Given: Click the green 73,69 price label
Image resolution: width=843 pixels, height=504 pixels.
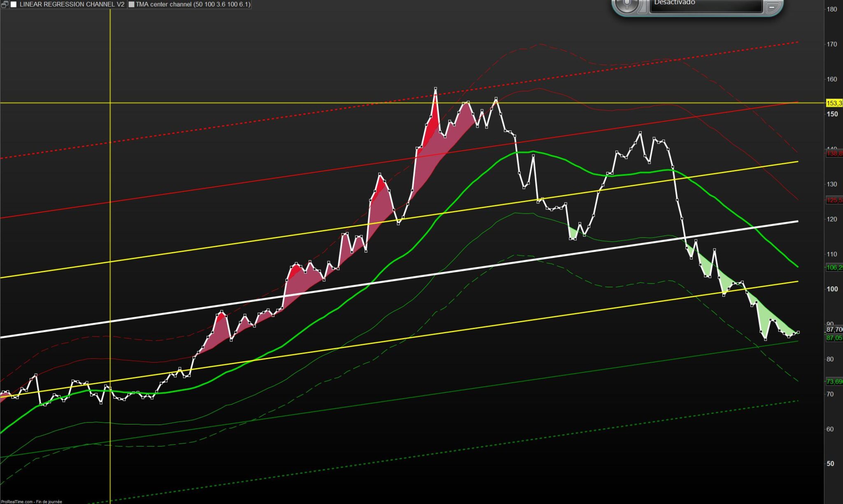Looking at the screenshot, I should coord(834,382).
